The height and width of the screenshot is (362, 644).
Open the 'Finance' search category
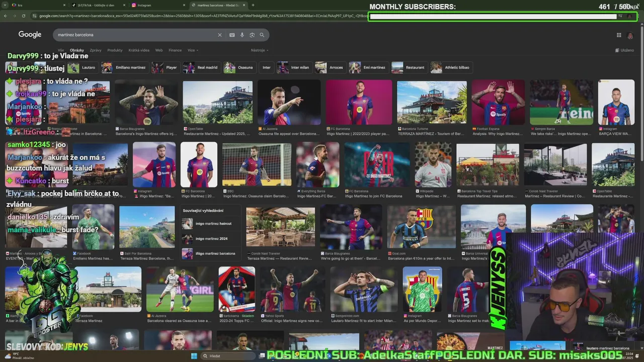tap(175, 50)
